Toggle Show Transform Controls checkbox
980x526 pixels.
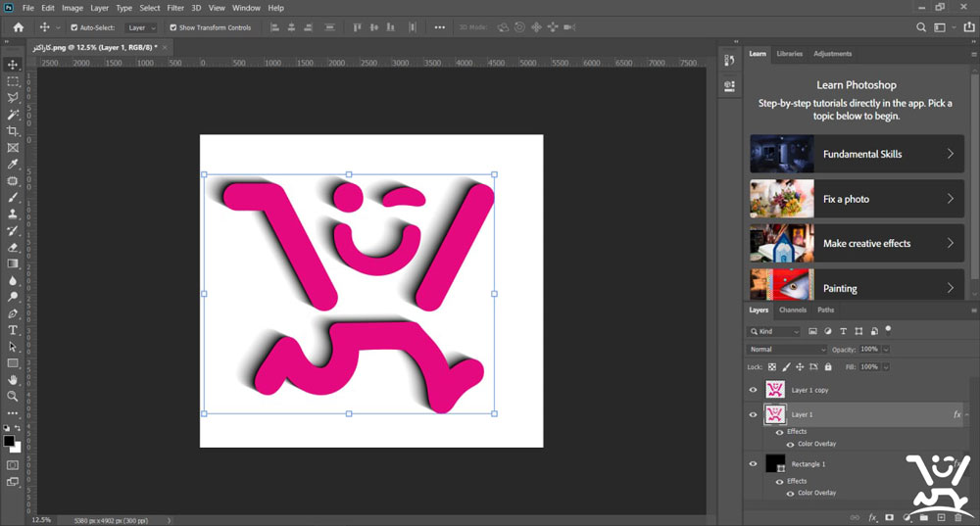click(x=173, y=27)
